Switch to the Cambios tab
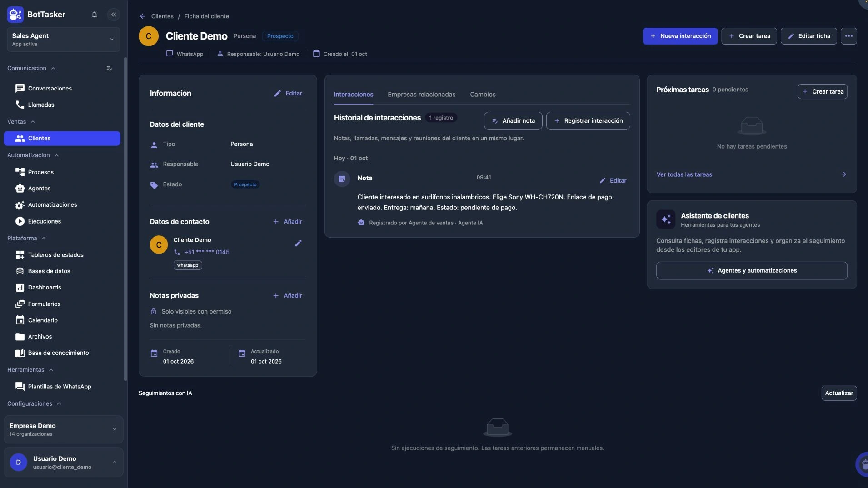The image size is (868, 488). (x=483, y=95)
